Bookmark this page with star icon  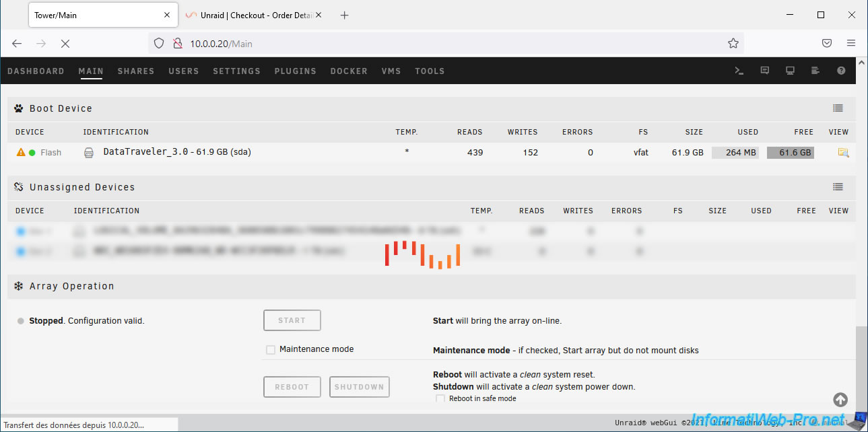click(x=733, y=43)
